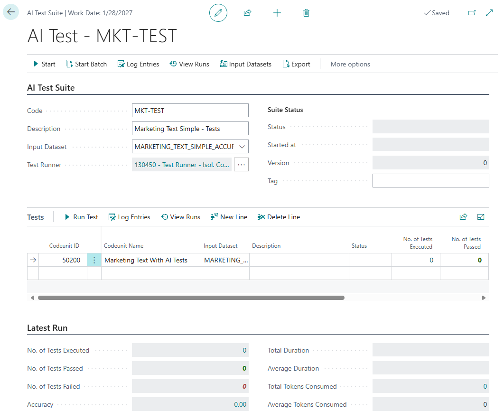The height and width of the screenshot is (420, 504).
Task: Navigate back with the arrow button
Action: (x=10, y=11)
